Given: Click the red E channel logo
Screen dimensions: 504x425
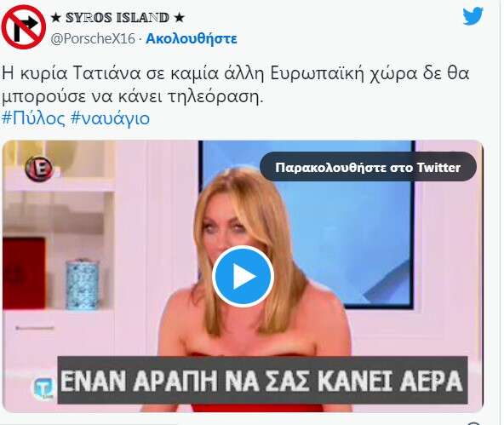Looking at the screenshot, I should (x=39, y=169).
